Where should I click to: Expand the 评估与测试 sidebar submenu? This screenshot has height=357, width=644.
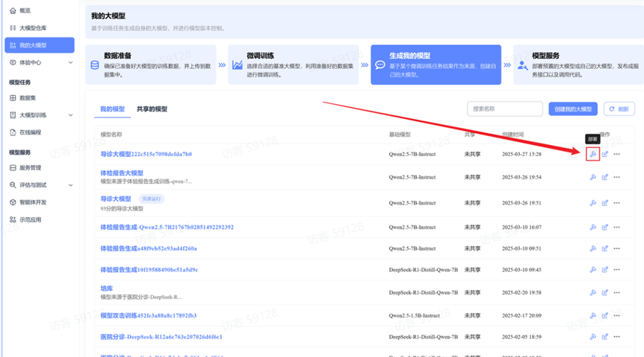pos(70,185)
